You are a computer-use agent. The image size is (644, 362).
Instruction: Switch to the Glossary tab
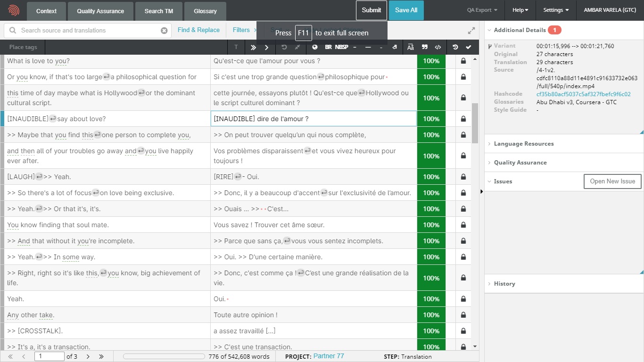click(x=205, y=11)
